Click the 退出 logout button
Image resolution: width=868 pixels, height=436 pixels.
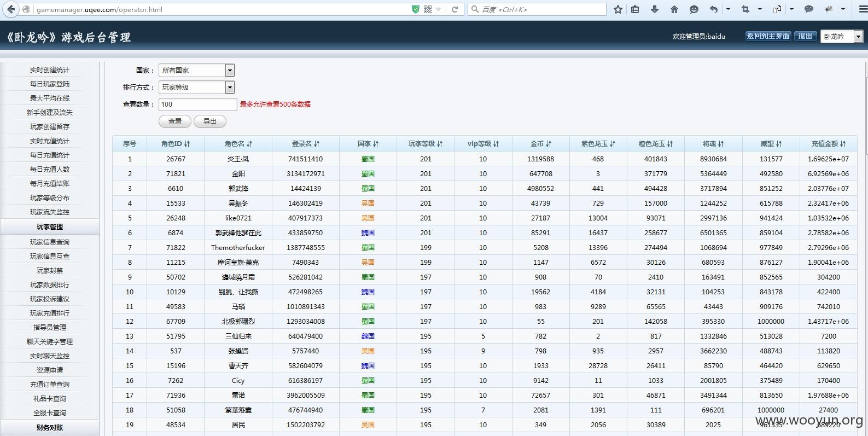tap(805, 36)
